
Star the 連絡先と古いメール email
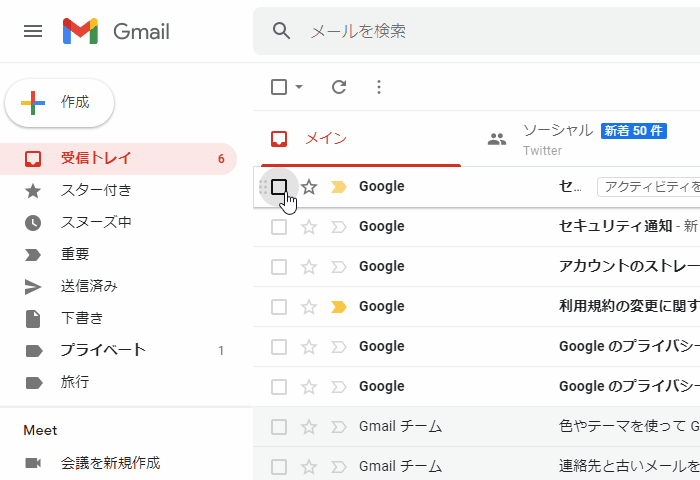309,467
